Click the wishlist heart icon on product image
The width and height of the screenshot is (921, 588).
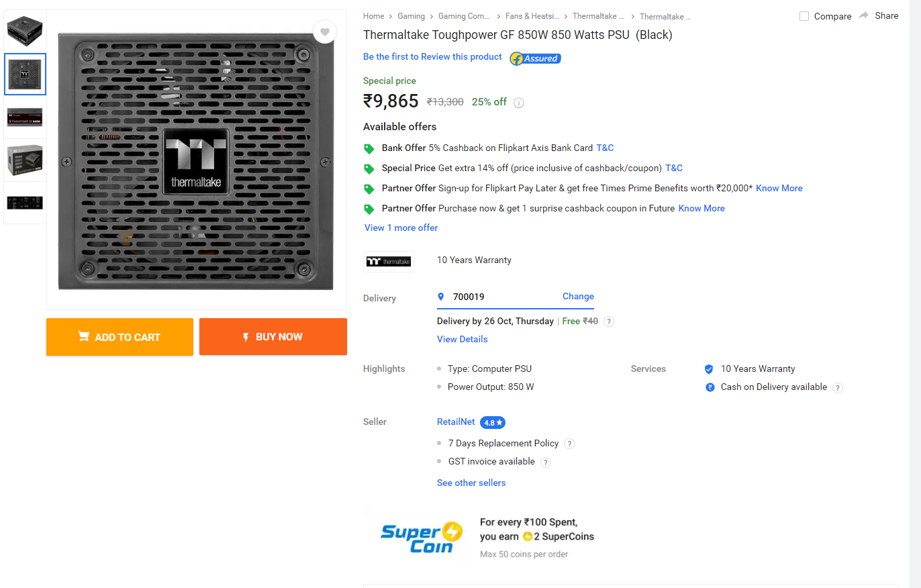click(x=324, y=32)
